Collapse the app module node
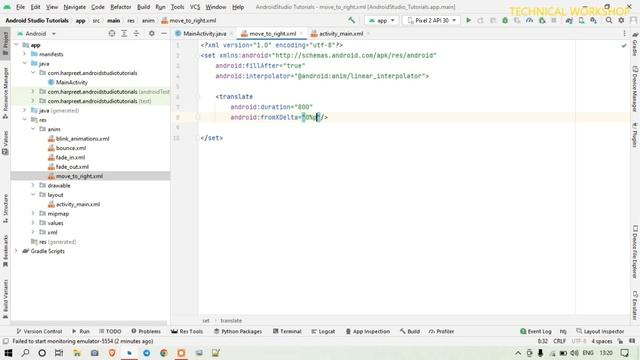Screen dimensions: 640x360 click(16, 45)
